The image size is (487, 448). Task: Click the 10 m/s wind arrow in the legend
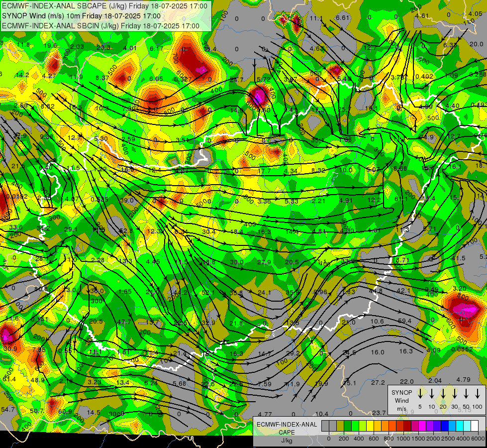431,393
